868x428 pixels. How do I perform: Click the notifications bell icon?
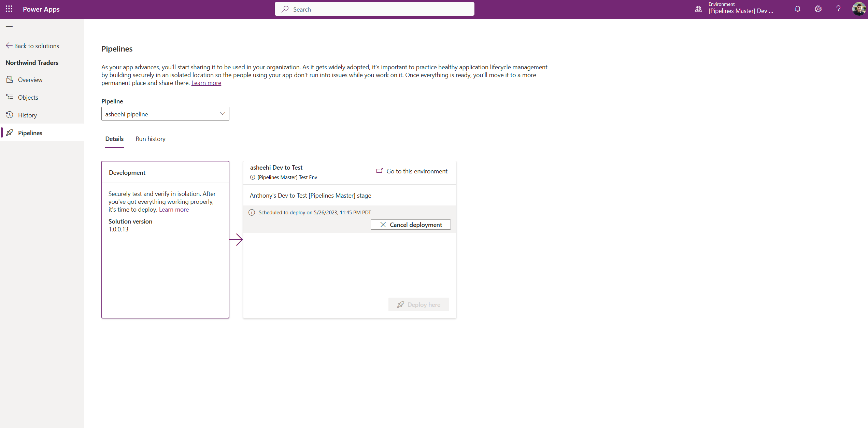(797, 9)
